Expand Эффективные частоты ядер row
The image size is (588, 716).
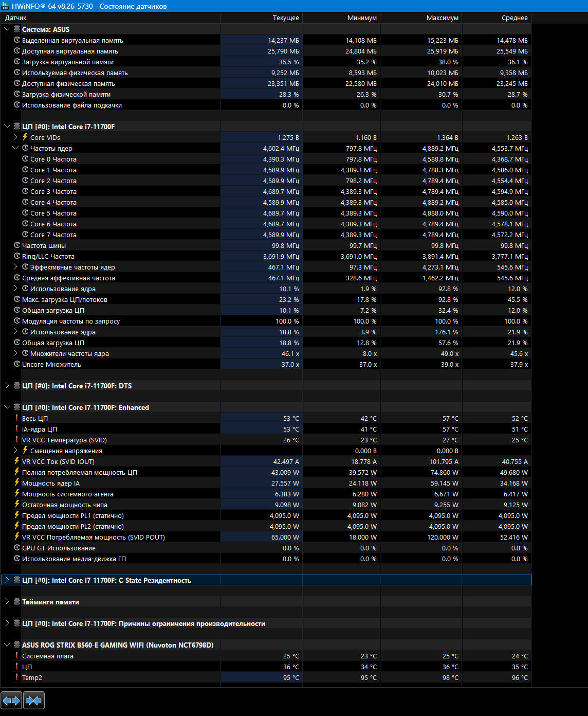click(15, 267)
